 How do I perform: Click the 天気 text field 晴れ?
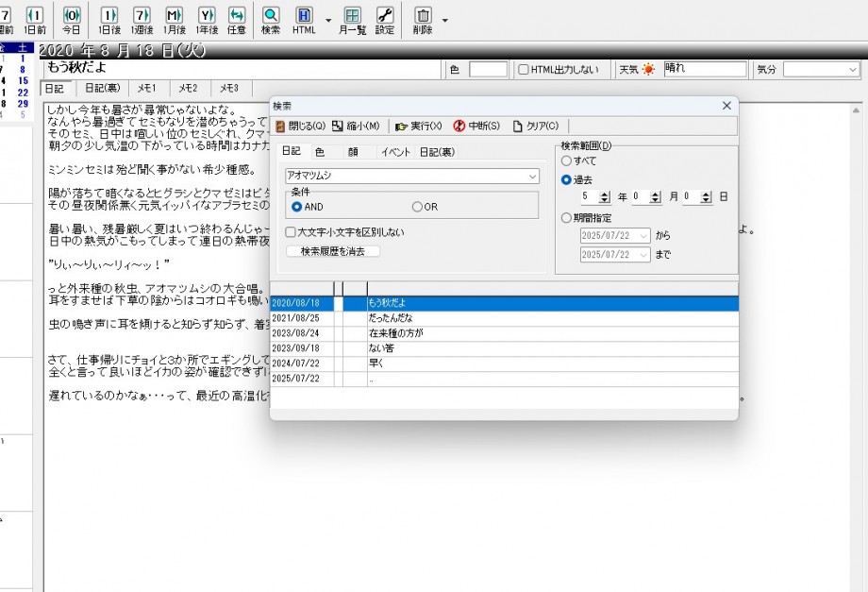705,69
